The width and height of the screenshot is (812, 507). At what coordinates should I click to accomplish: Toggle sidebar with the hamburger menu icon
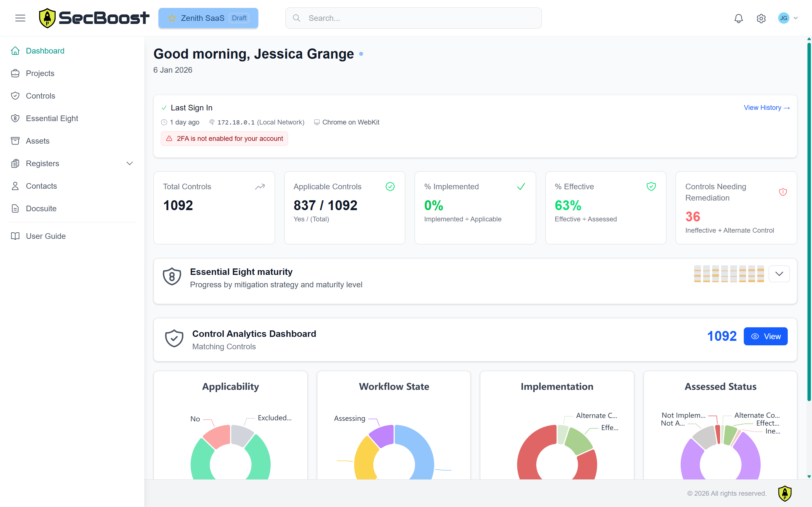tap(20, 18)
